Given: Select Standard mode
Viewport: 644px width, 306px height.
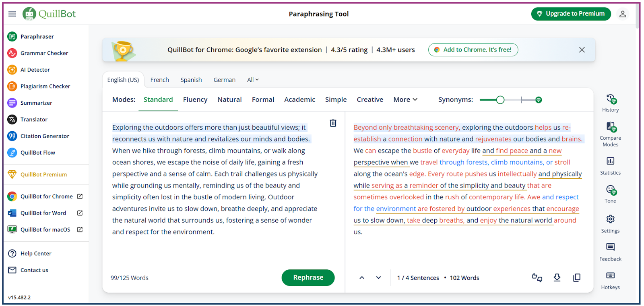Looking at the screenshot, I should click(158, 99).
